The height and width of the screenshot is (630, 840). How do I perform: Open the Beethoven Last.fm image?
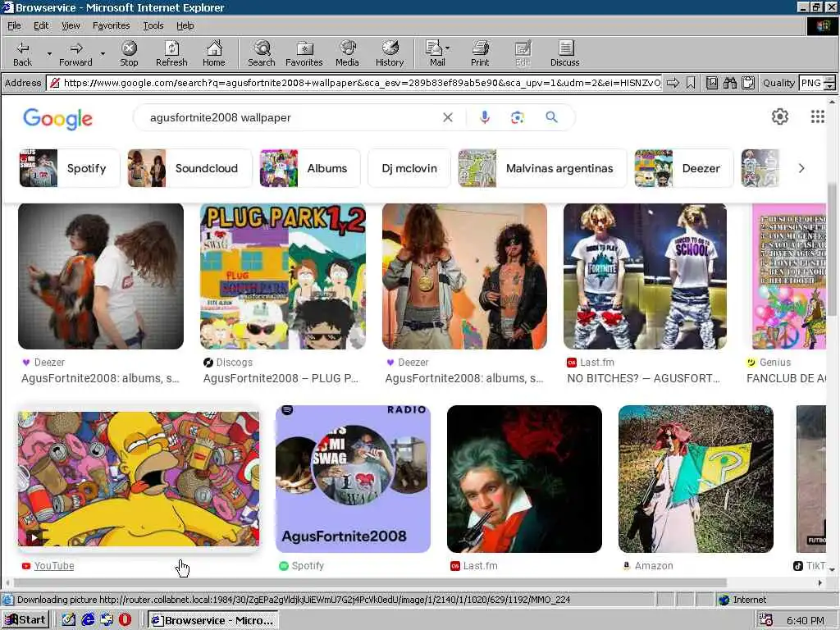pyautogui.click(x=524, y=479)
